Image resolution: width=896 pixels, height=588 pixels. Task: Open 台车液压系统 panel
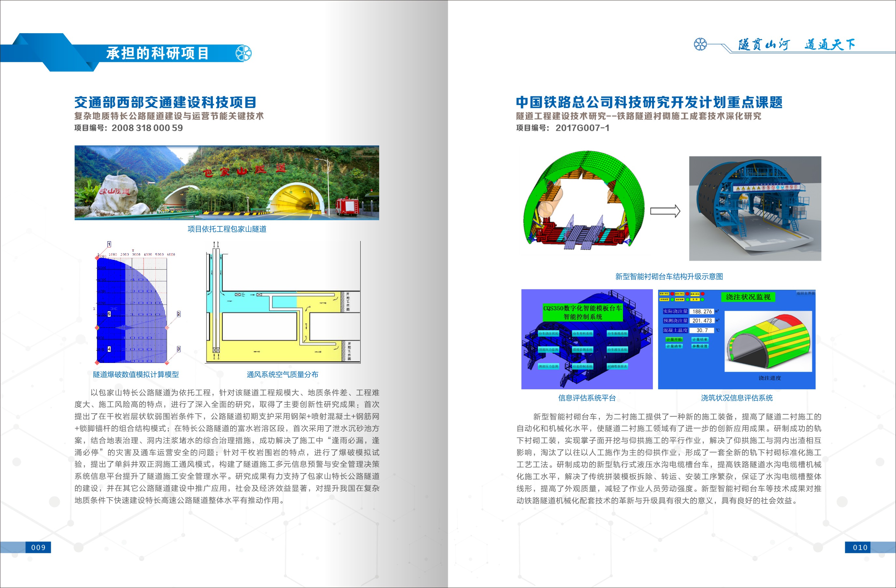click(x=617, y=350)
